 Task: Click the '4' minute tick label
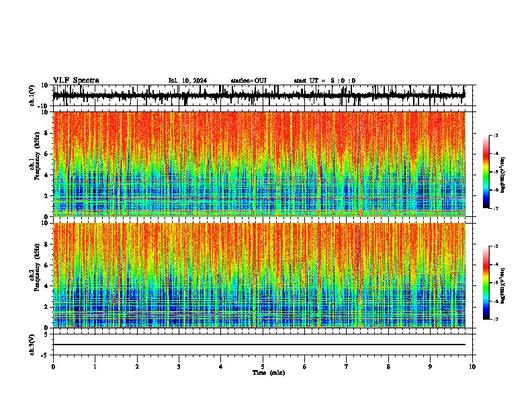(x=221, y=367)
